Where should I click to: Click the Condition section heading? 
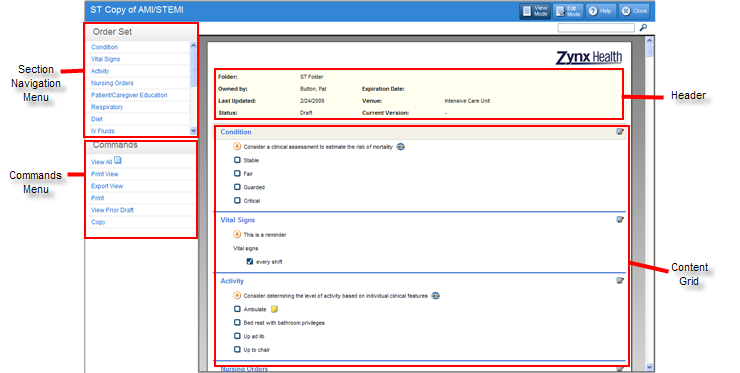point(235,132)
